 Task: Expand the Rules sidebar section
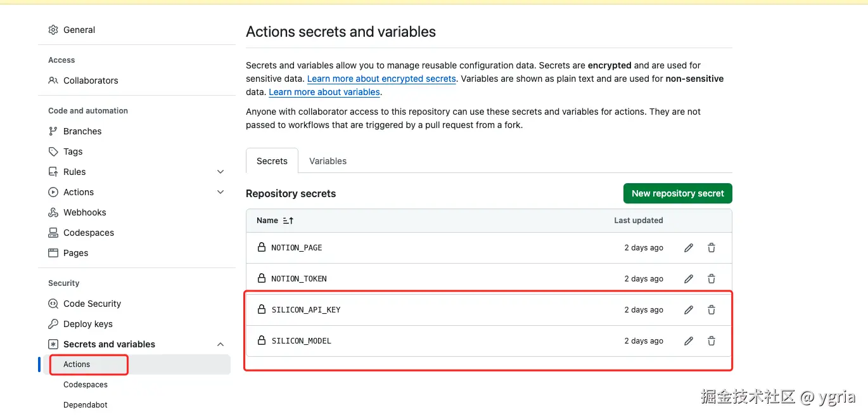tap(220, 172)
